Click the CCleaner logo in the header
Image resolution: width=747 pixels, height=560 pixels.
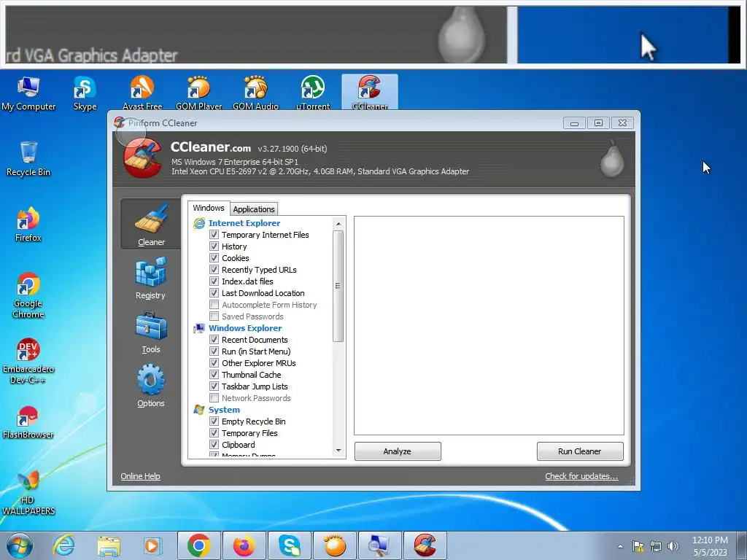[x=142, y=158]
